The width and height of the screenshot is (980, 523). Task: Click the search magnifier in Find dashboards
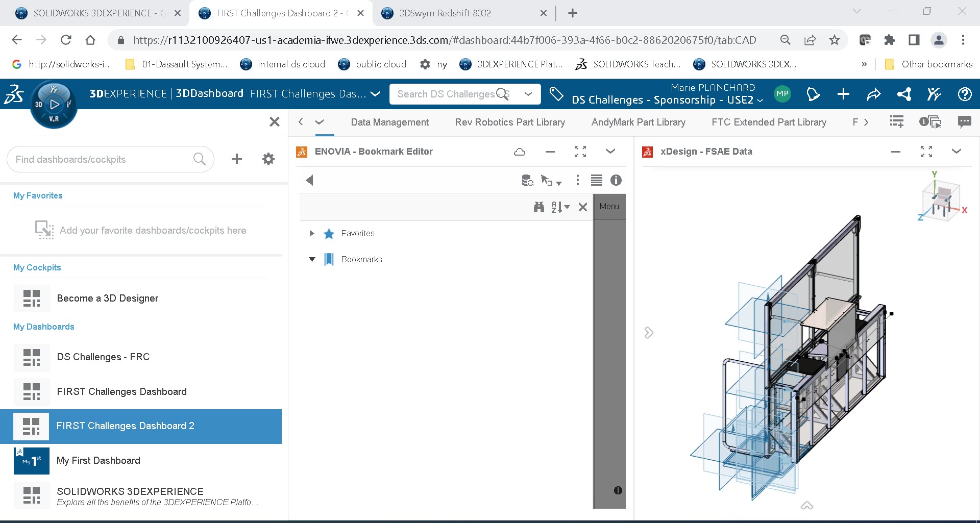200,159
